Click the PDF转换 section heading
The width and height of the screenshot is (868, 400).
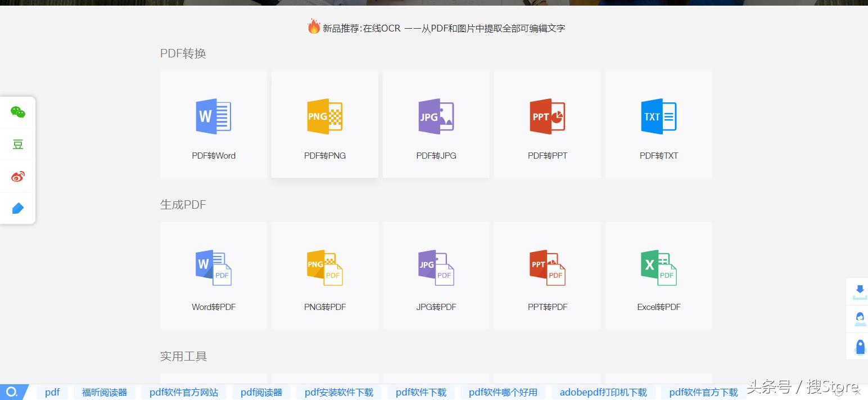click(183, 53)
